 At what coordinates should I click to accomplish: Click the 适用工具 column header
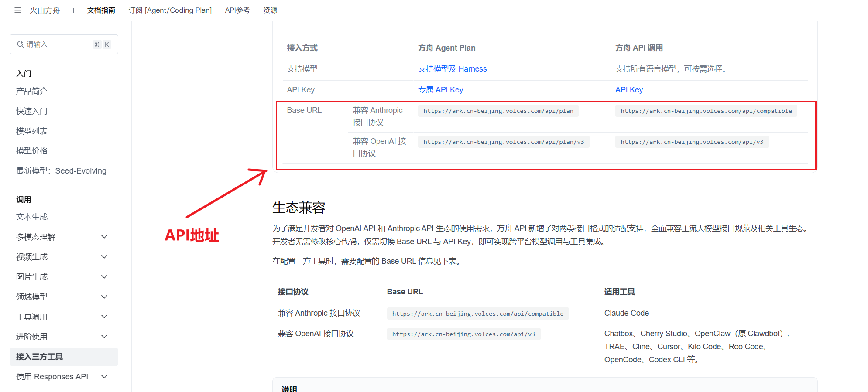(620, 292)
